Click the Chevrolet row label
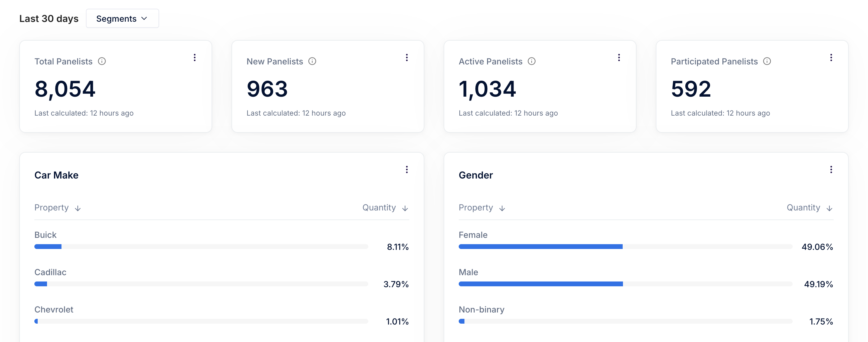 [54, 310]
